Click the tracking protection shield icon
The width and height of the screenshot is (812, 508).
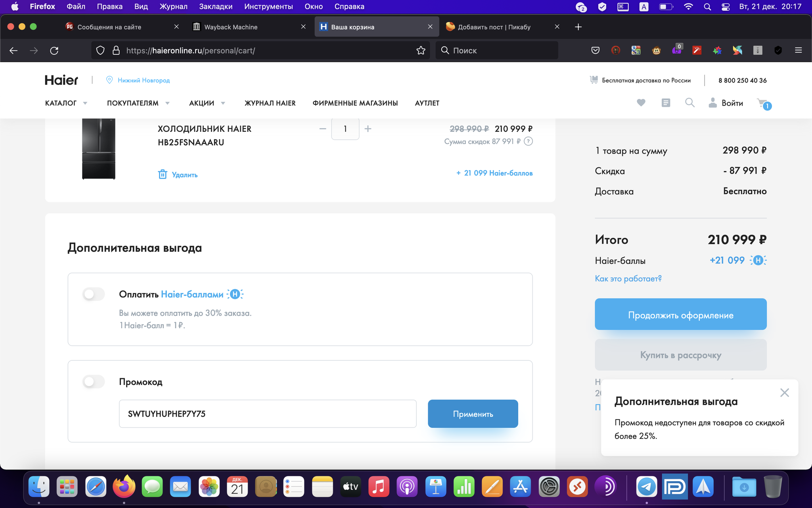pos(100,50)
